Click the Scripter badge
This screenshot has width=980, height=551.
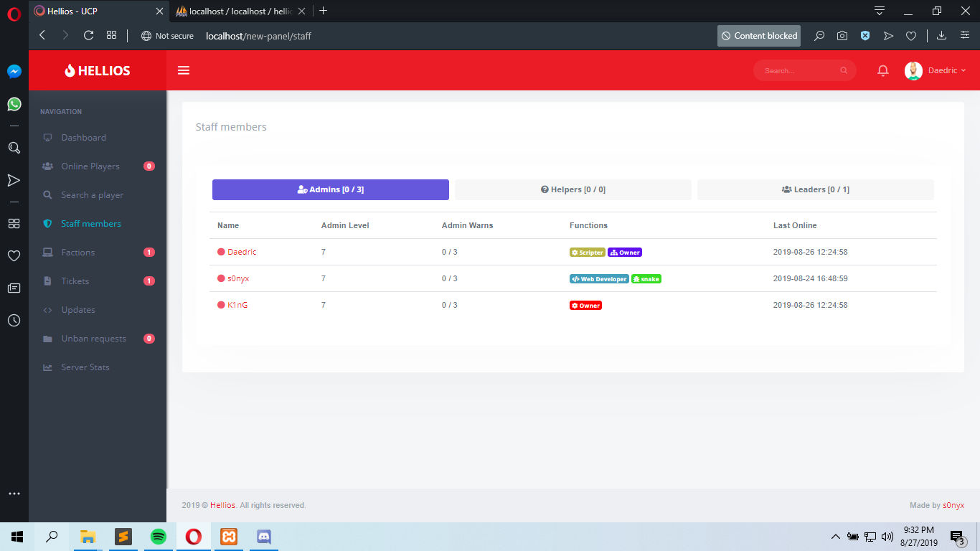click(x=588, y=253)
